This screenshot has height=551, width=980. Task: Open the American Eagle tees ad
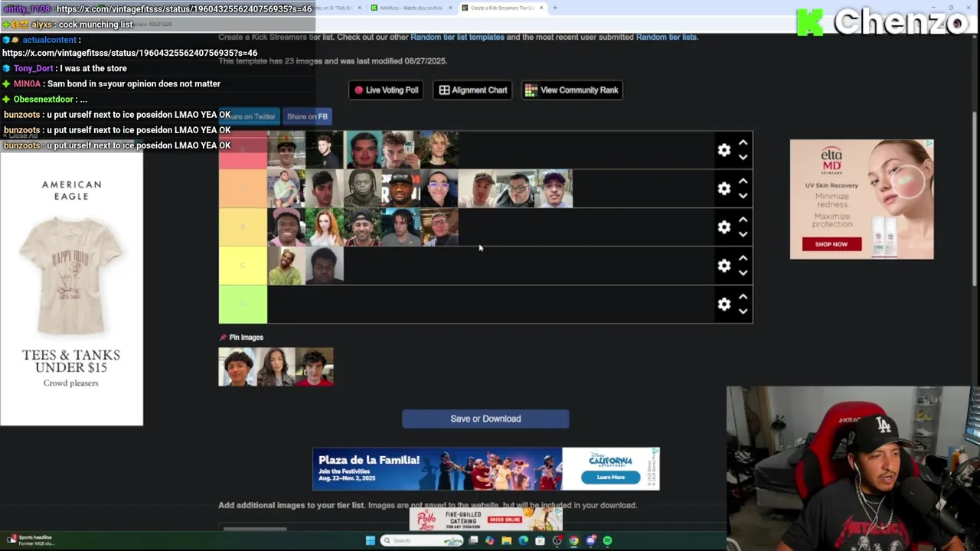(71, 289)
